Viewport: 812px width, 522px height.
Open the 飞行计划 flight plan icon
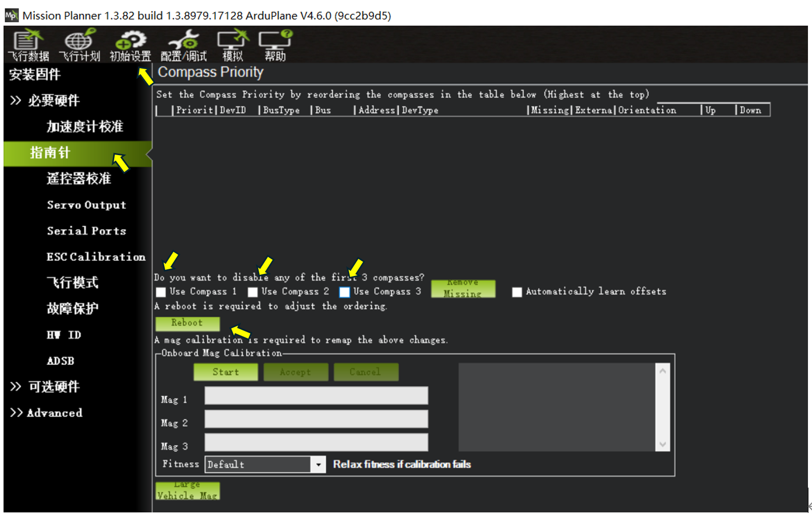79,45
